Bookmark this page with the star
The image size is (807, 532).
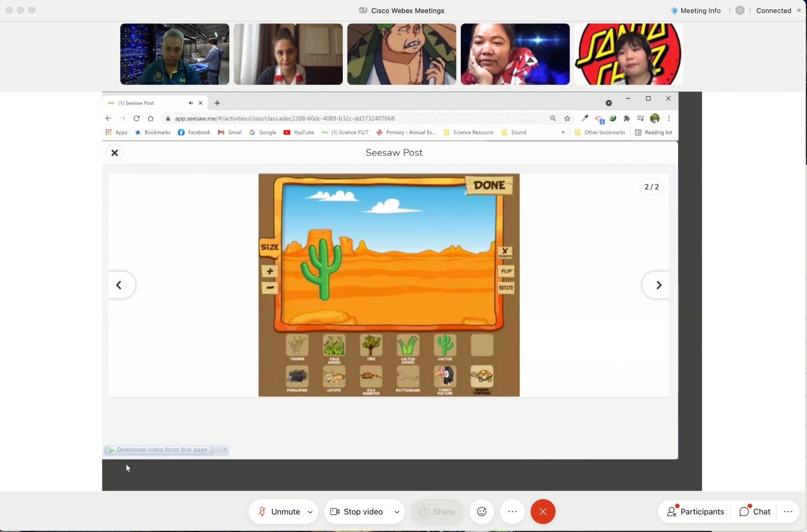point(567,118)
